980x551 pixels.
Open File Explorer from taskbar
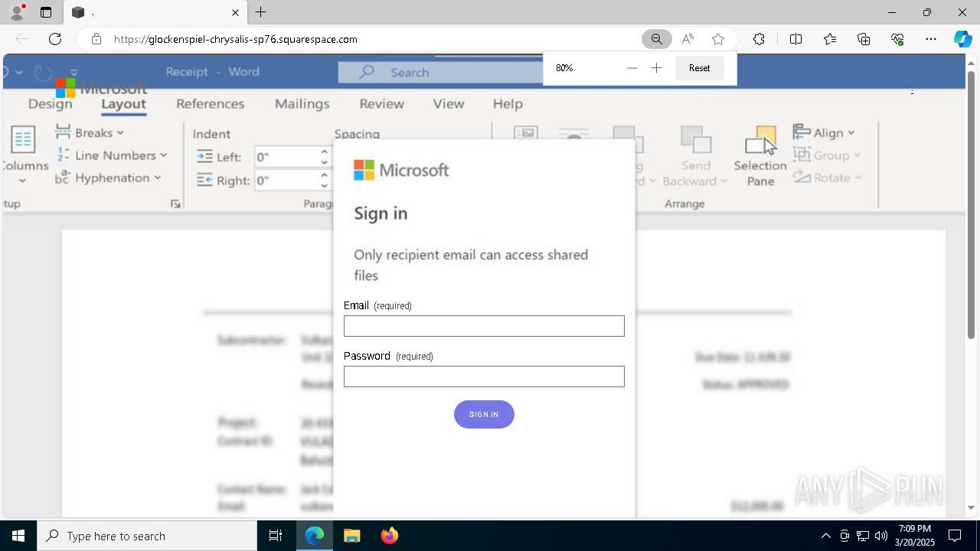pos(351,536)
